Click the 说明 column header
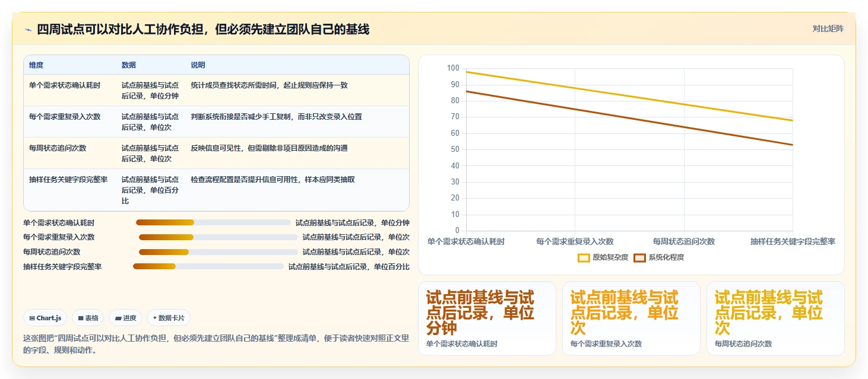Image resolution: width=868 pixels, height=379 pixels. pos(198,65)
